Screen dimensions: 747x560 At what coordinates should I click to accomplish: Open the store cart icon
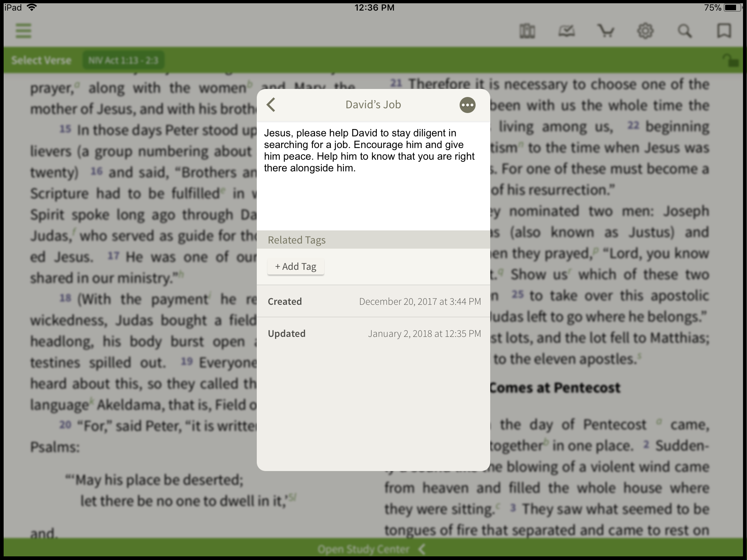click(606, 31)
